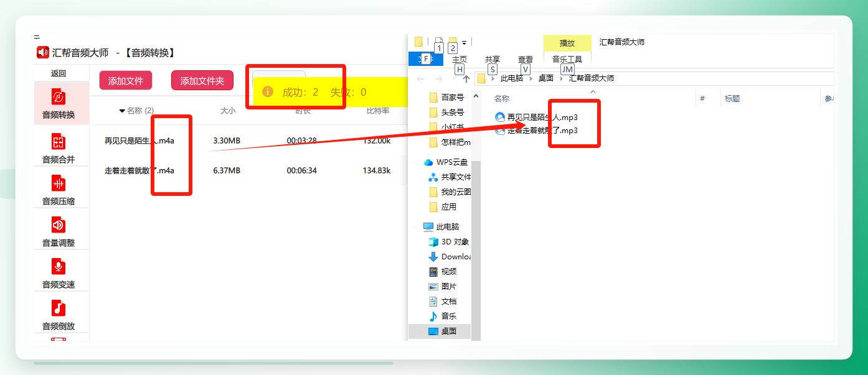The image size is (868, 375).
Task: Open the 头条号 folder in the tree
Action: (446, 113)
